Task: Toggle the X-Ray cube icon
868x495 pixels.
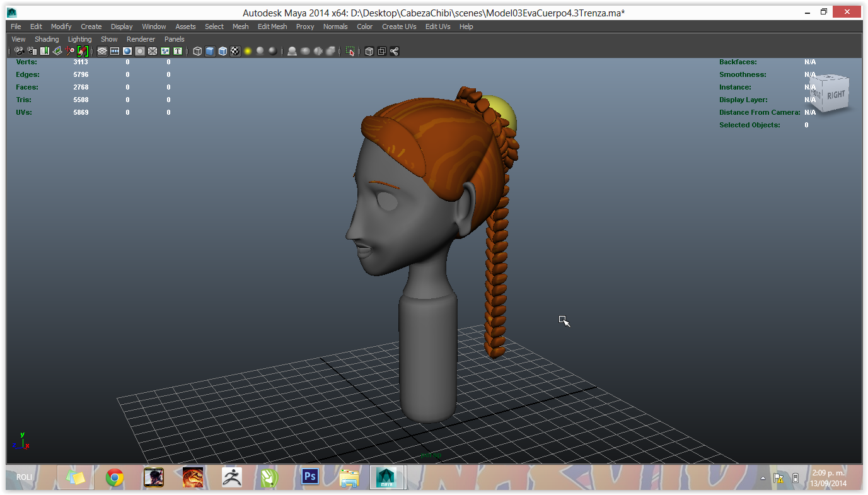Action: click(x=369, y=51)
